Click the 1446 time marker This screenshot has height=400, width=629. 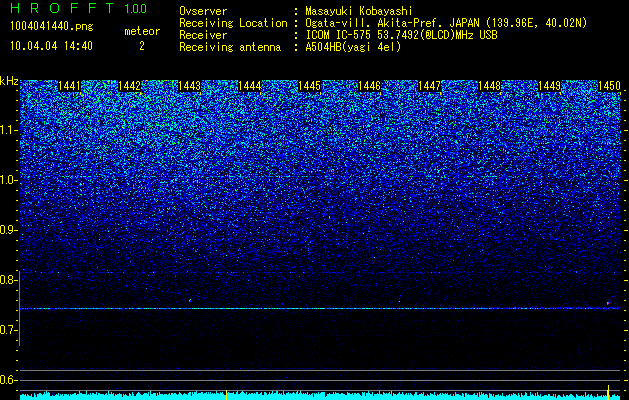click(369, 86)
